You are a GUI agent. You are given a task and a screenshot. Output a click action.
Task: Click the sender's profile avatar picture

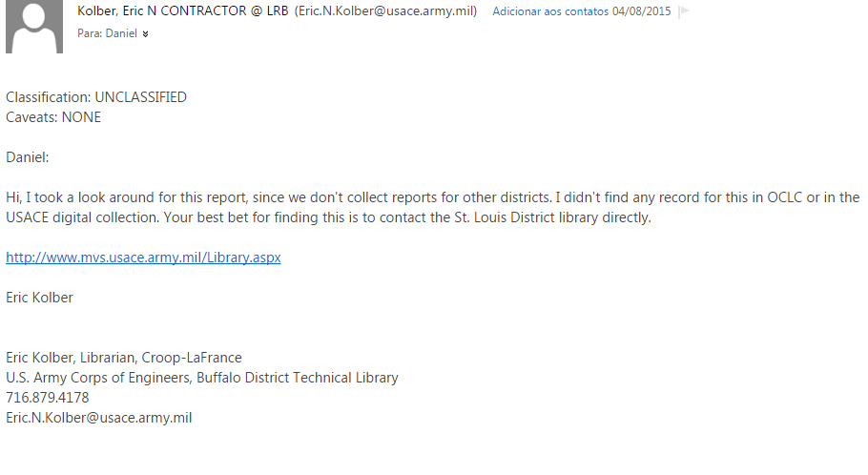pyautogui.click(x=34, y=27)
